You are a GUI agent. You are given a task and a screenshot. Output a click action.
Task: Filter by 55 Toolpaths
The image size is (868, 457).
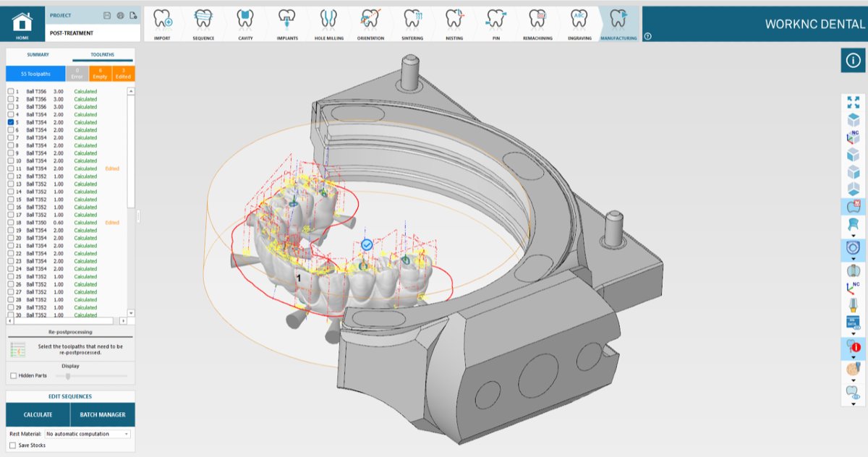point(35,73)
